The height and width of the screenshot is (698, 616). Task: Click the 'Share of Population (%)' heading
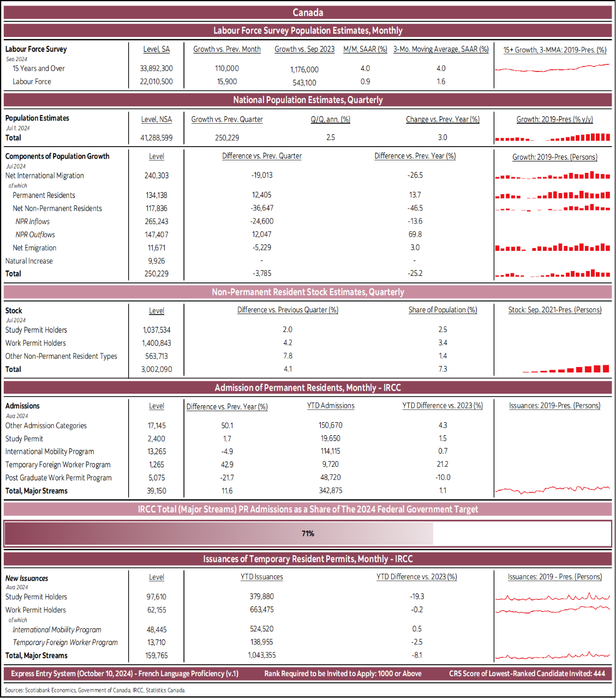442,310
